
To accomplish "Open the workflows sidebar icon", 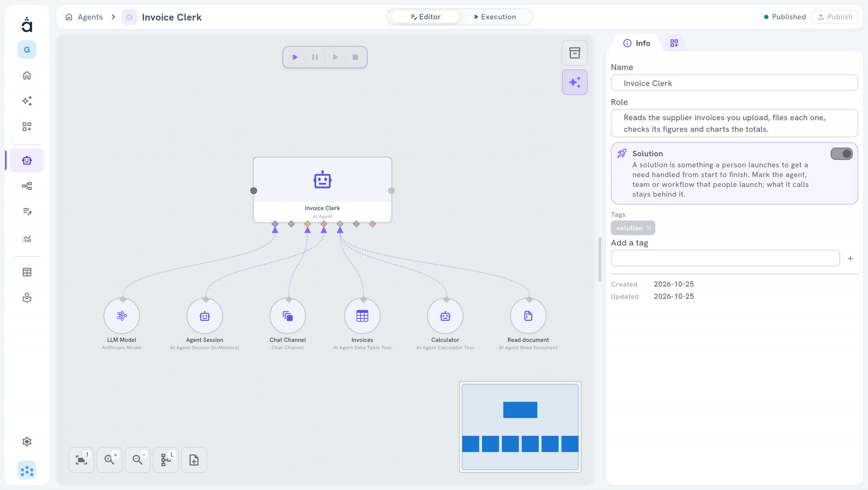I will pos(27,186).
